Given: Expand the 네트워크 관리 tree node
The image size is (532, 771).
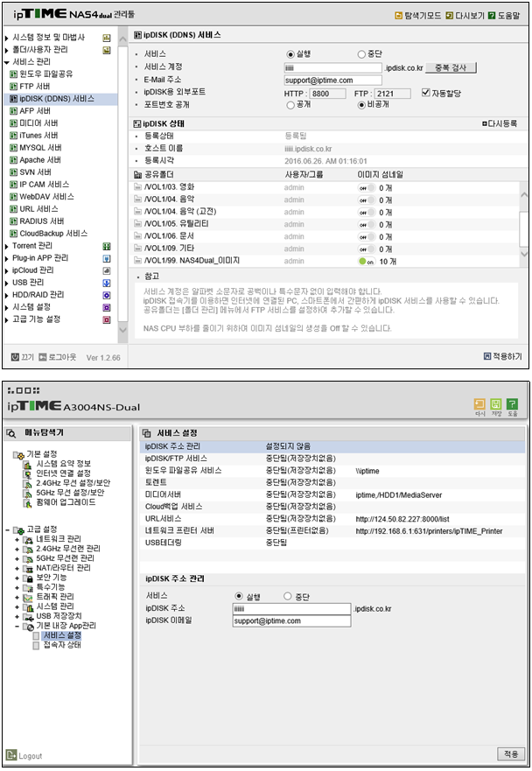Looking at the screenshot, I should click(17, 540).
